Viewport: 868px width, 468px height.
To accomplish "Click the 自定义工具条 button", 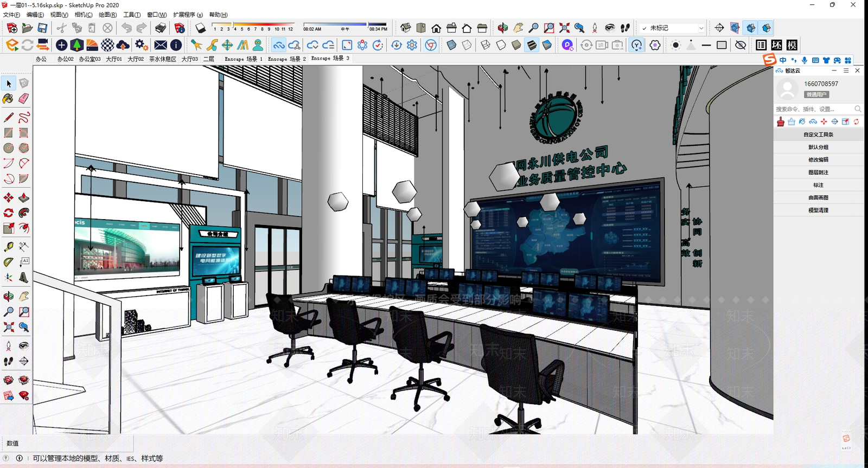I will coord(818,134).
